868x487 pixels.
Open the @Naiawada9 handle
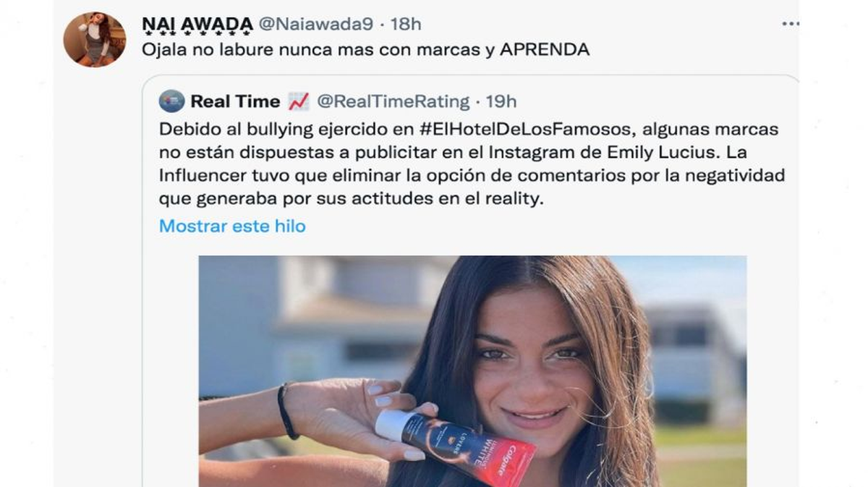[x=316, y=24]
